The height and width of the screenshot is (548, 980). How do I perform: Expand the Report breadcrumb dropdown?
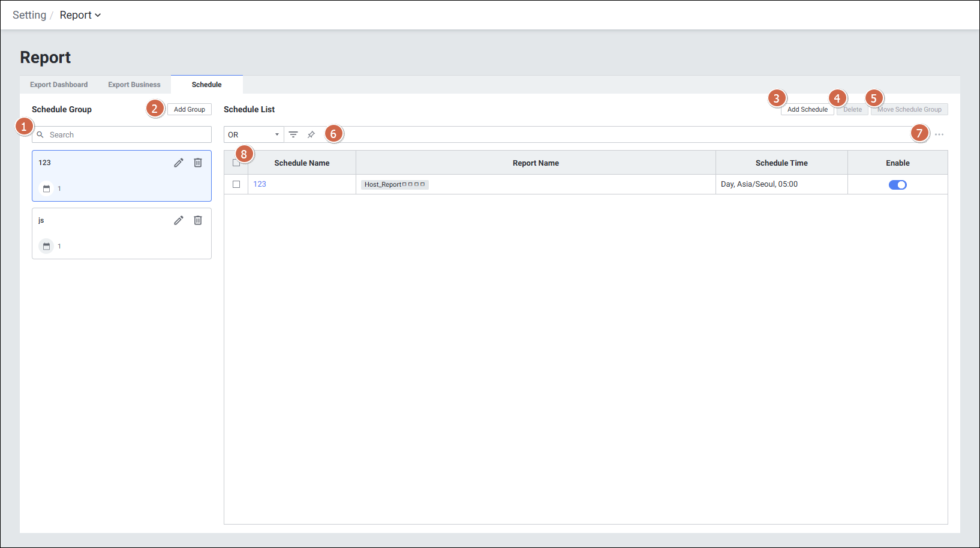click(80, 15)
